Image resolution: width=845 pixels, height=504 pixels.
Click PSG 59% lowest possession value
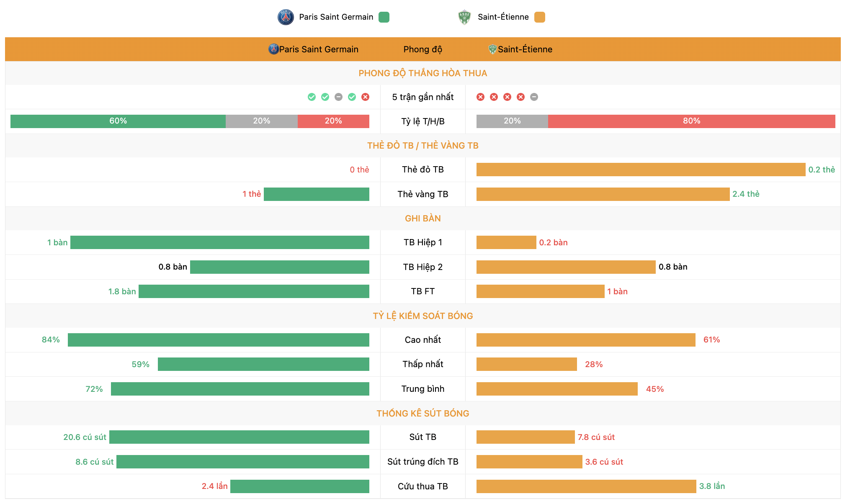[x=140, y=364]
